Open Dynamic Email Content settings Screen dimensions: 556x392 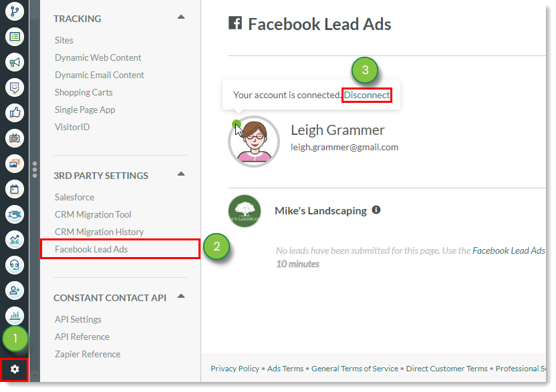tap(100, 75)
